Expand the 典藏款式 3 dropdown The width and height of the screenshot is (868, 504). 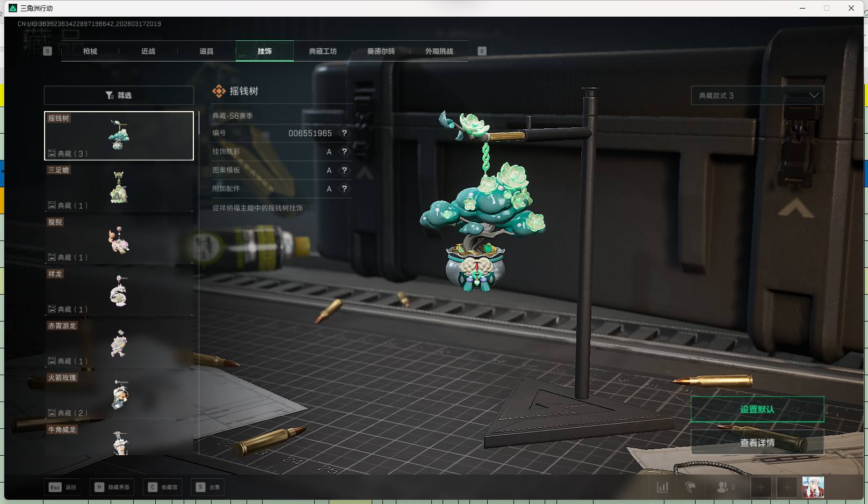[x=757, y=96]
